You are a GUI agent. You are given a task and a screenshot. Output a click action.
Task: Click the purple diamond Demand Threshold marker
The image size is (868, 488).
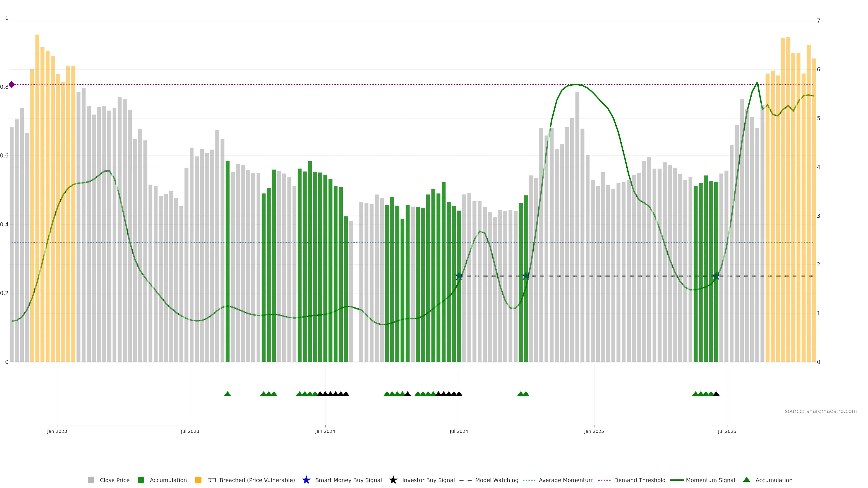12,84
